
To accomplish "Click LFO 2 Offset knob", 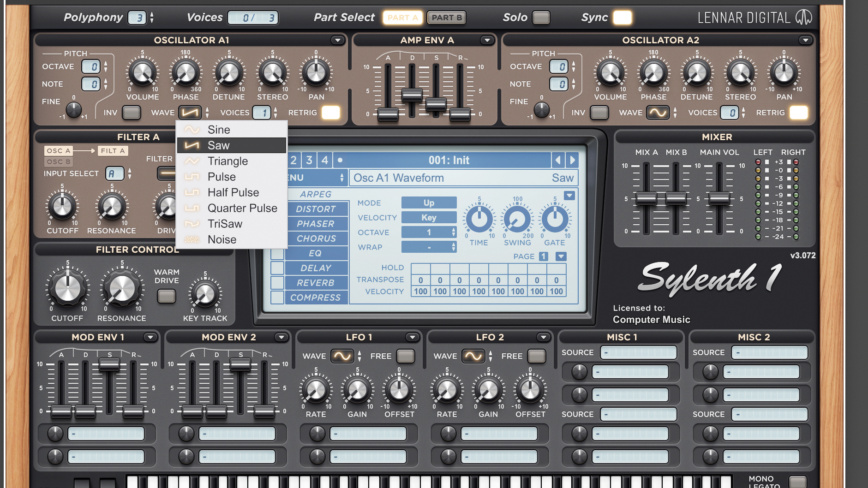I will coord(530,390).
